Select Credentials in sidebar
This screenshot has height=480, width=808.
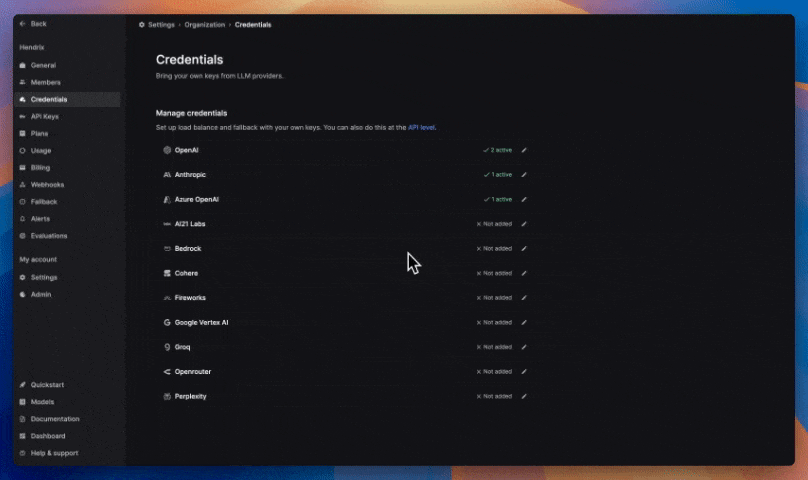67,100
